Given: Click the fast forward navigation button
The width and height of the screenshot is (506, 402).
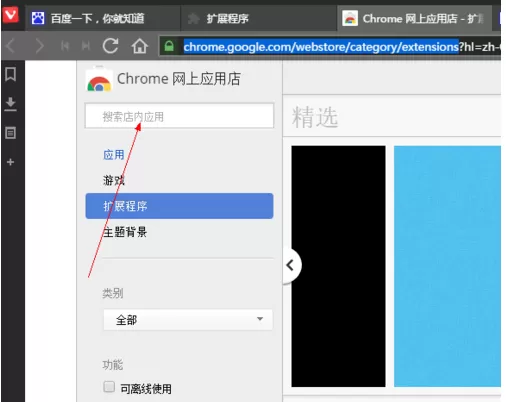Looking at the screenshot, I should coord(86,46).
